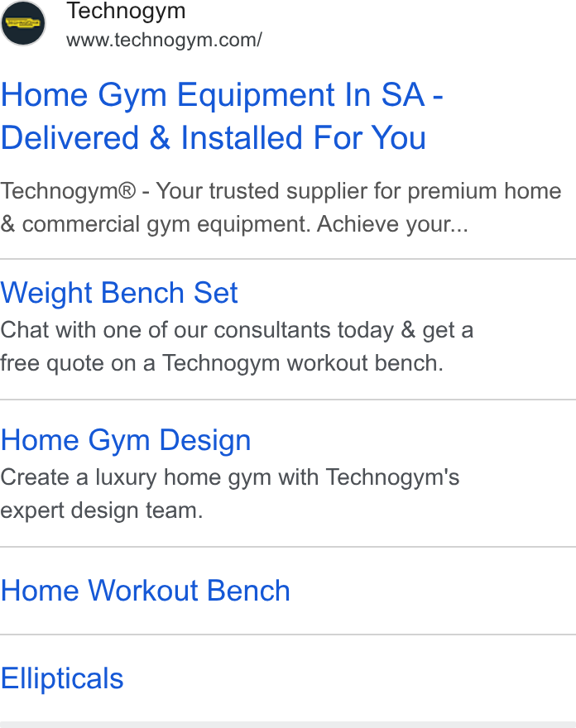576x728 pixels.
Task: Open the Weight Bench Set sitelink
Action: click(119, 293)
